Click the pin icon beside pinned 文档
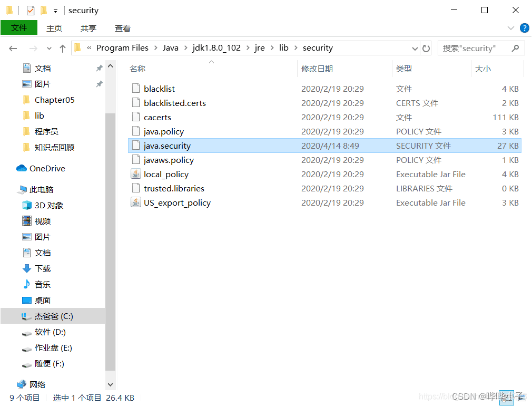The image size is (532, 406). pyautogui.click(x=99, y=69)
